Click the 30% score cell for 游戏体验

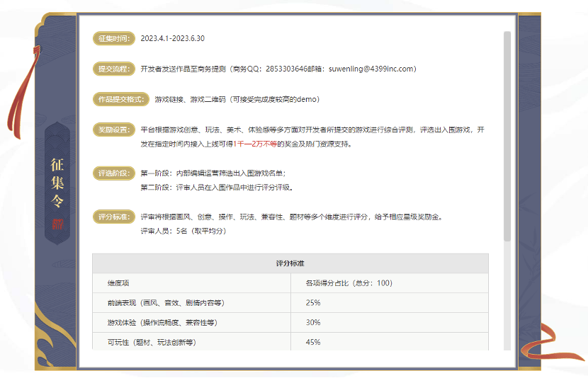pyautogui.click(x=390, y=323)
